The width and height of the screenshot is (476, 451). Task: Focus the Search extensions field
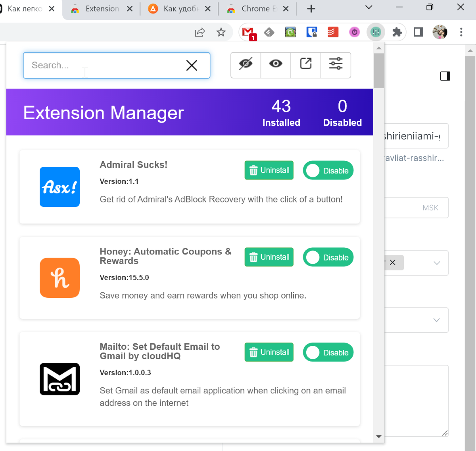point(117,66)
